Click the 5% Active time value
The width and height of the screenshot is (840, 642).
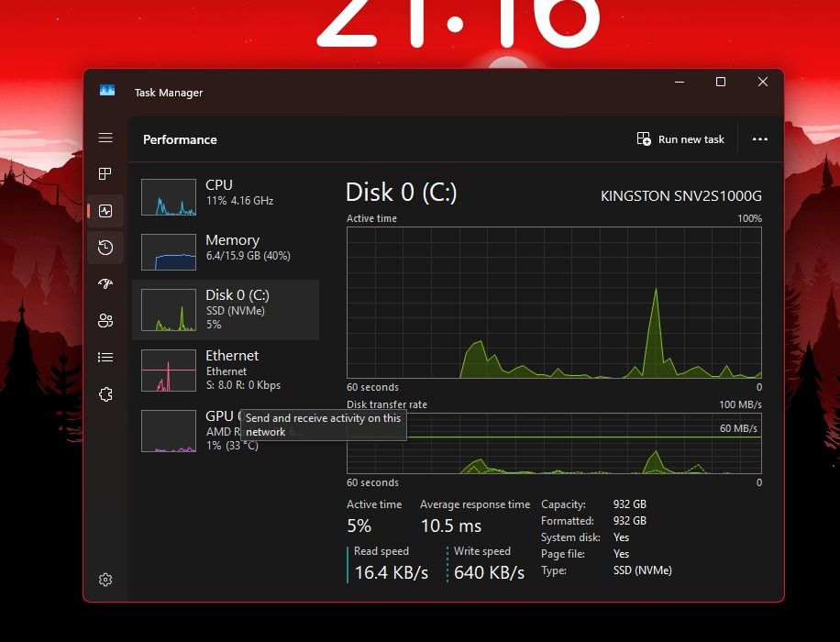click(x=359, y=526)
